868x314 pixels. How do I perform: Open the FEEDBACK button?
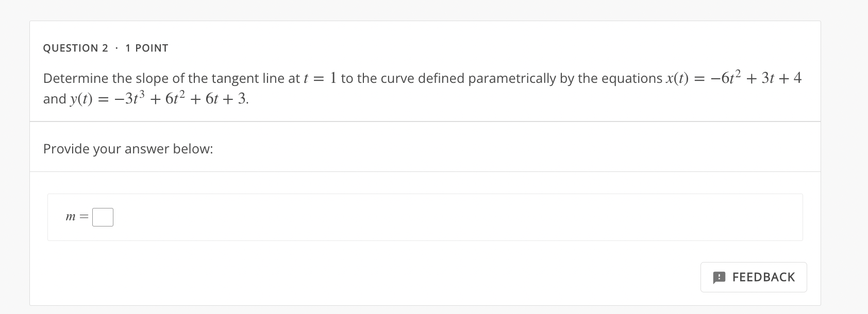pos(754,277)
